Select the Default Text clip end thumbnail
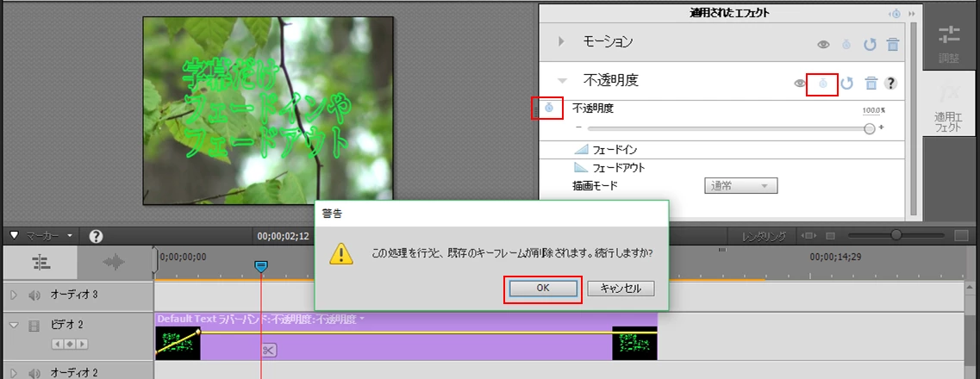This screenshot has width=980, height=379. coord(634,343)
